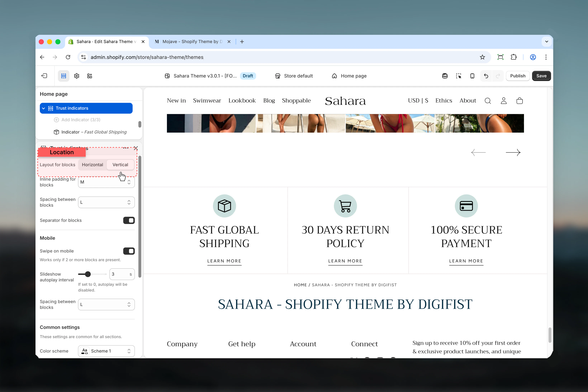The height and width of the screenshot is (392, 588).
Task: Open Inline padding for blocks dropdown
Action: pos(106,182)
